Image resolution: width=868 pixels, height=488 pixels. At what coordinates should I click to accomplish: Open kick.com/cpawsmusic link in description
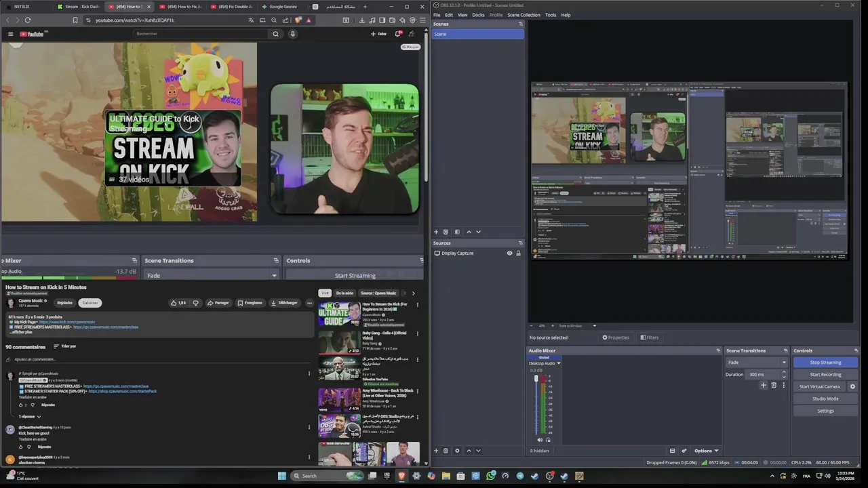(x=67, y=322)
